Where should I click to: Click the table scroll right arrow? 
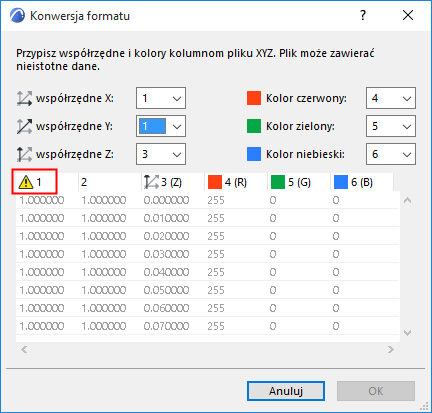(x=391, y=349)
